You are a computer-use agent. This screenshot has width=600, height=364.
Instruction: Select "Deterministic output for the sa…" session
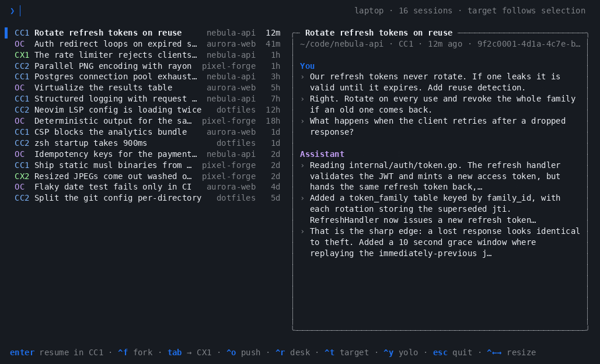click(147, 121)
